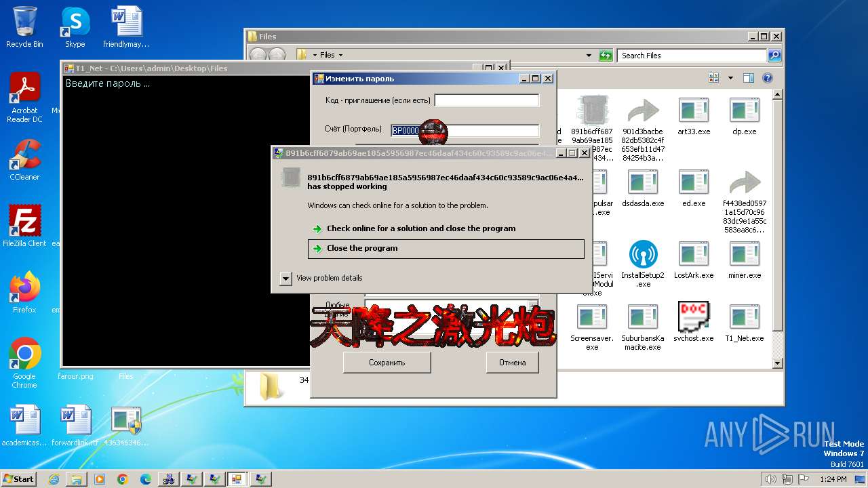Click green refresh button in address bar
This screenshot has width=868, height=488.
(606, 56)
